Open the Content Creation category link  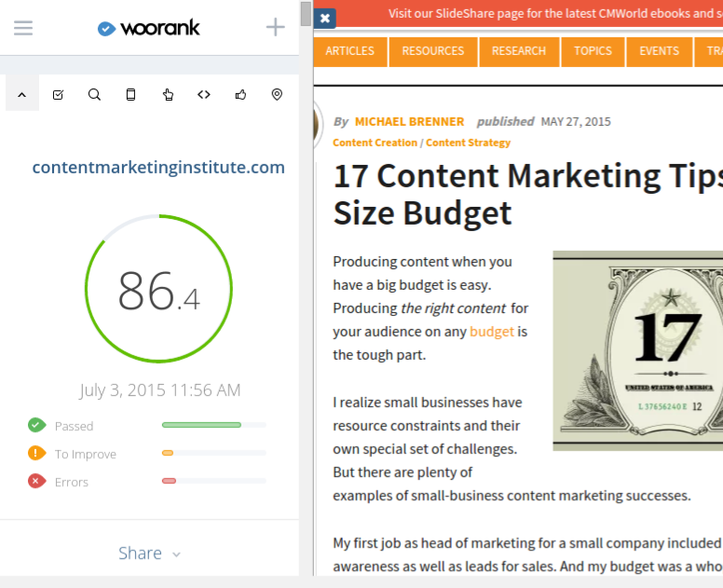click(375, 143)
